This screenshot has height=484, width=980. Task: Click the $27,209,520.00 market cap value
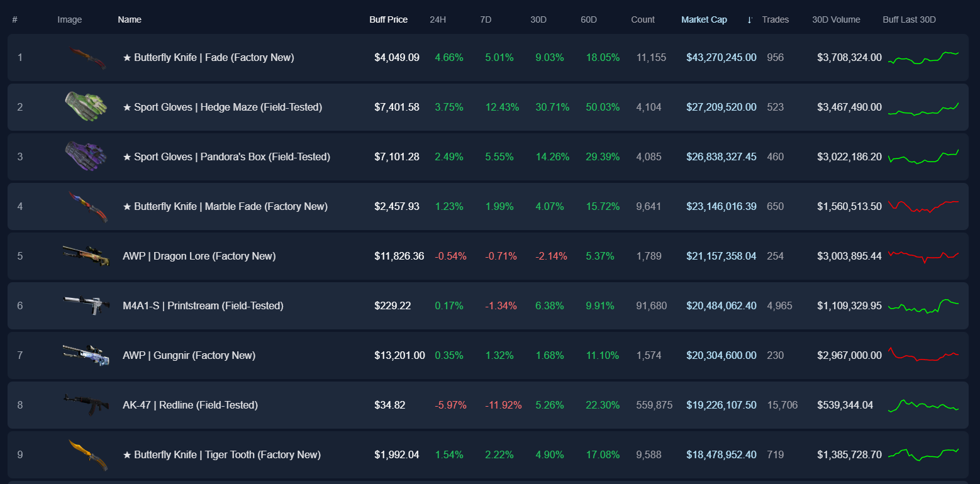721,107
